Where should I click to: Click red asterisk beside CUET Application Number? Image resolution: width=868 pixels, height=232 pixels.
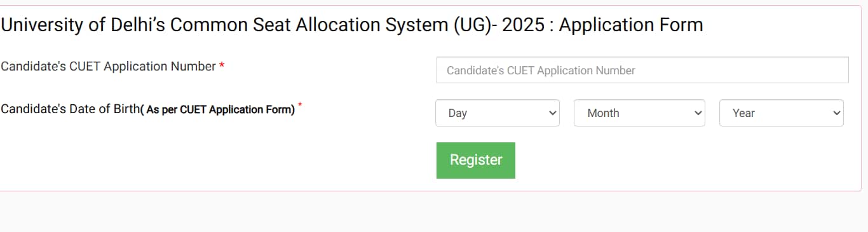click(222, 66)
